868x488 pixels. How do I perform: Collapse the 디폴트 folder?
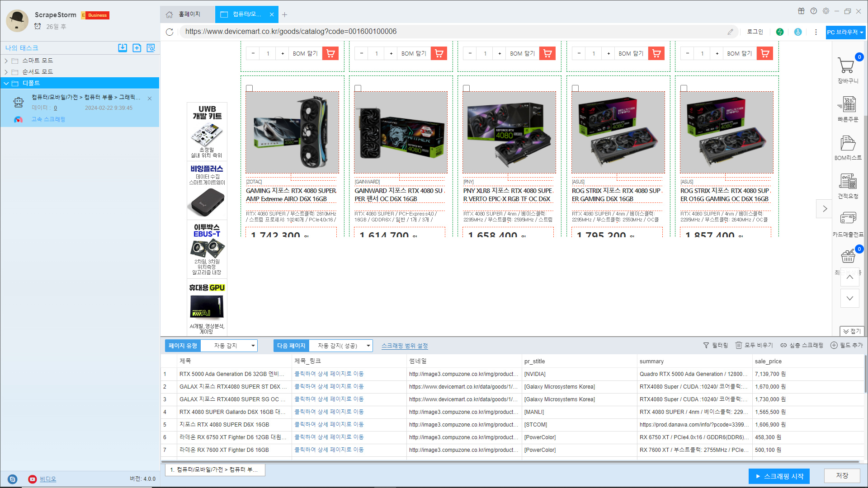click(6, 83)
